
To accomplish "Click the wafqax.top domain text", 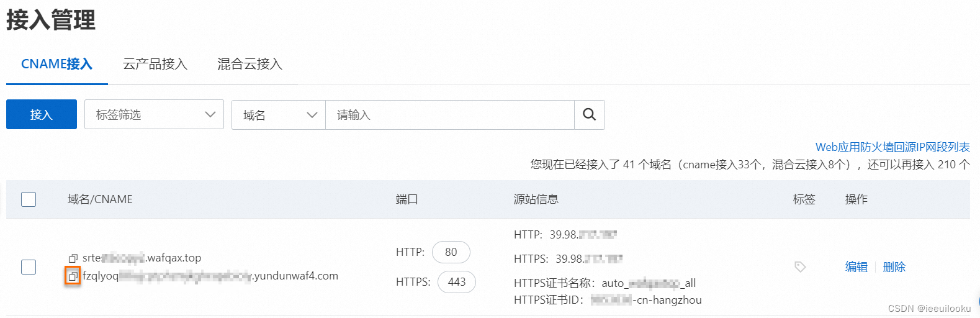I will [x=142, y=258].
